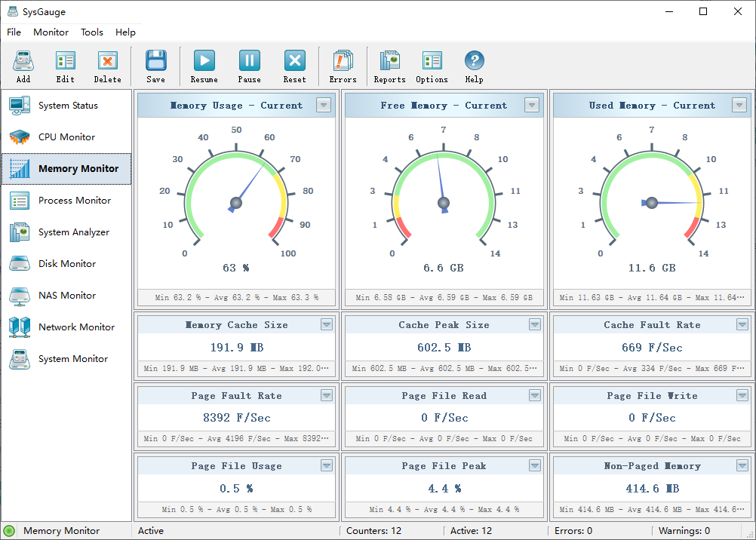Click the Used Memory gauge dial
This screenshot has width=756, height=540.
[652, 202]
